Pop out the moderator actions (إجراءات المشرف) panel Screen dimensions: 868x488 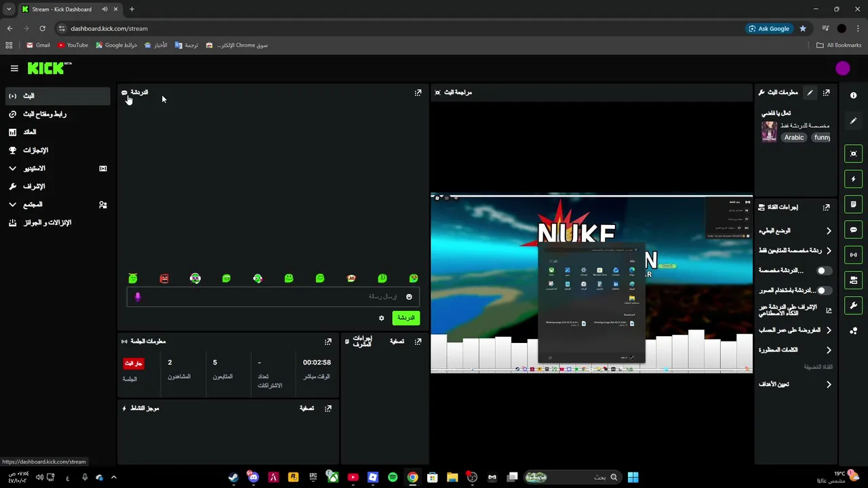click(x=418, y=342)
